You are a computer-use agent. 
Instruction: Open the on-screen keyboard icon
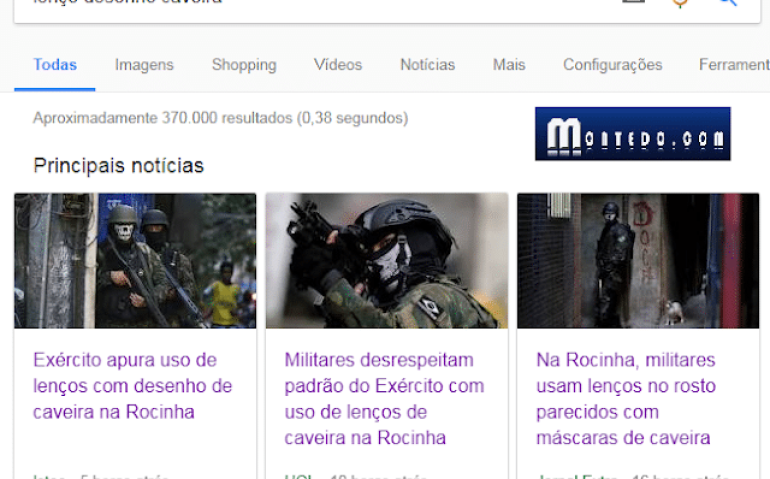click(x=633, y=1)
